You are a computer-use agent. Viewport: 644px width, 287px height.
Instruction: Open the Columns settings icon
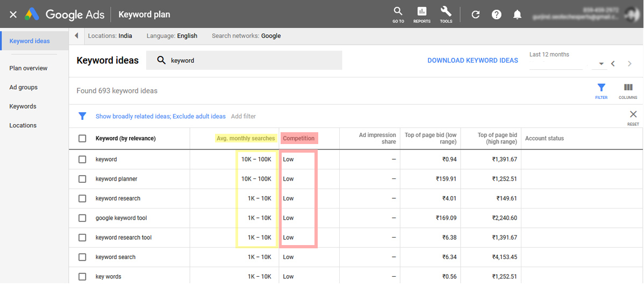(628, 91)
